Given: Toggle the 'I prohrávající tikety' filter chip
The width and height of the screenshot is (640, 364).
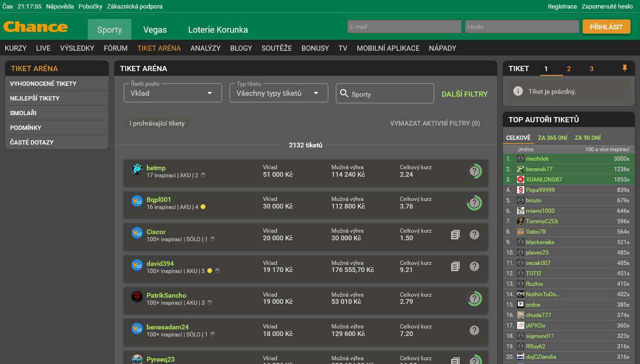Looking at the screenshot, I should pyautogui.click(x=157, y=123).
